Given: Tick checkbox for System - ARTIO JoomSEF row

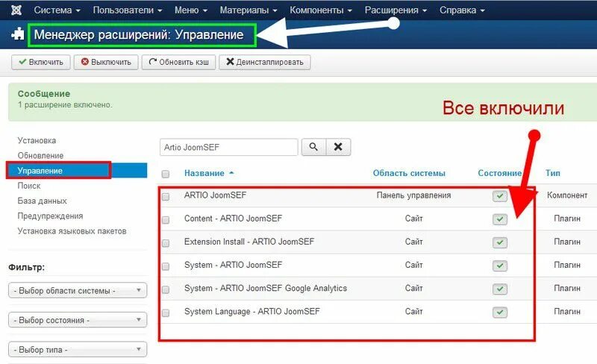Looking at the screenshot, I should click(x=166, y=266).
